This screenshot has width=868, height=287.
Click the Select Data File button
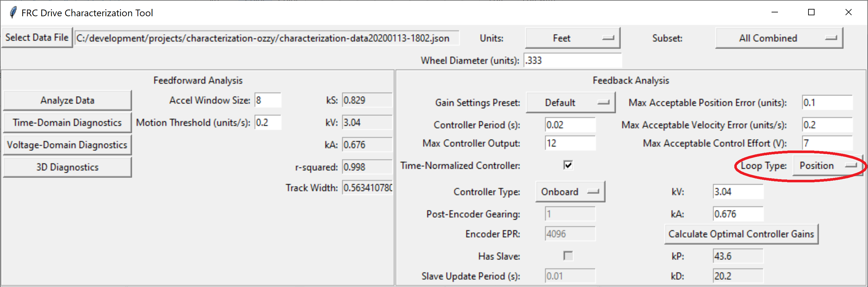(37, 37)
